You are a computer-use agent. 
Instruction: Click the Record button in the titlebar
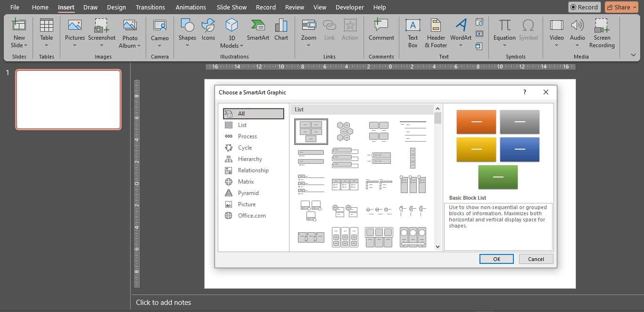point(584,7)
